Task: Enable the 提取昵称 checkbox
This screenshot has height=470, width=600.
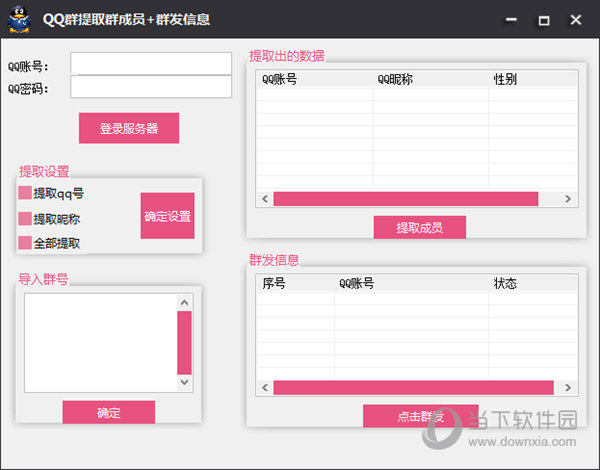Action: coord(25,219)
